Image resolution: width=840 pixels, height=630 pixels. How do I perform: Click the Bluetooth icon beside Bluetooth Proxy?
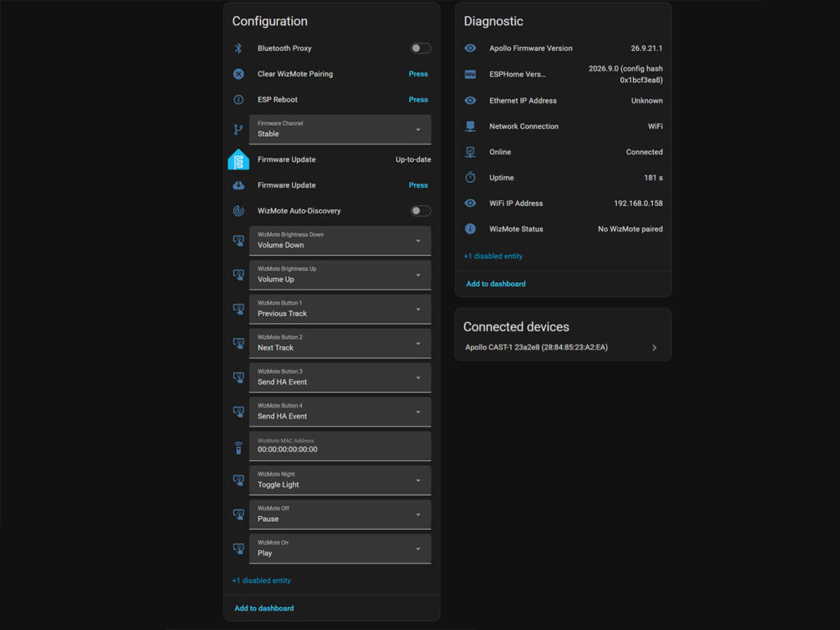[x=239, y=48]
